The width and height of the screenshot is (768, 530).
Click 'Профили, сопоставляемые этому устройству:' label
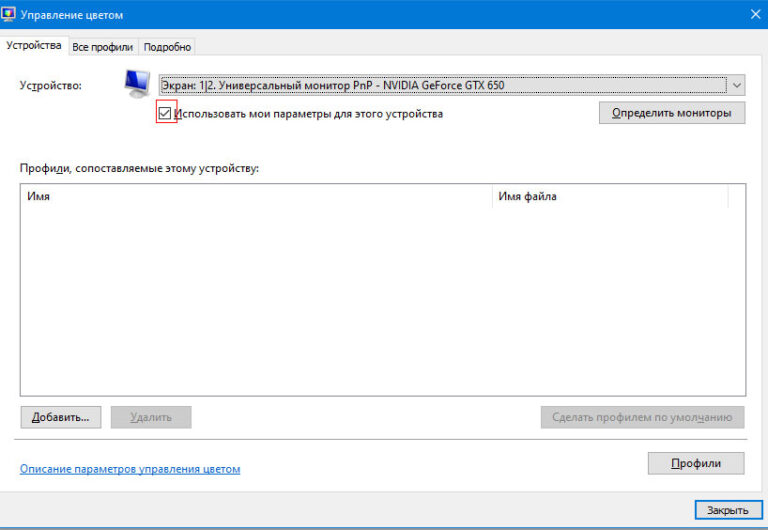pyautogui.click(x=139, y=168)
